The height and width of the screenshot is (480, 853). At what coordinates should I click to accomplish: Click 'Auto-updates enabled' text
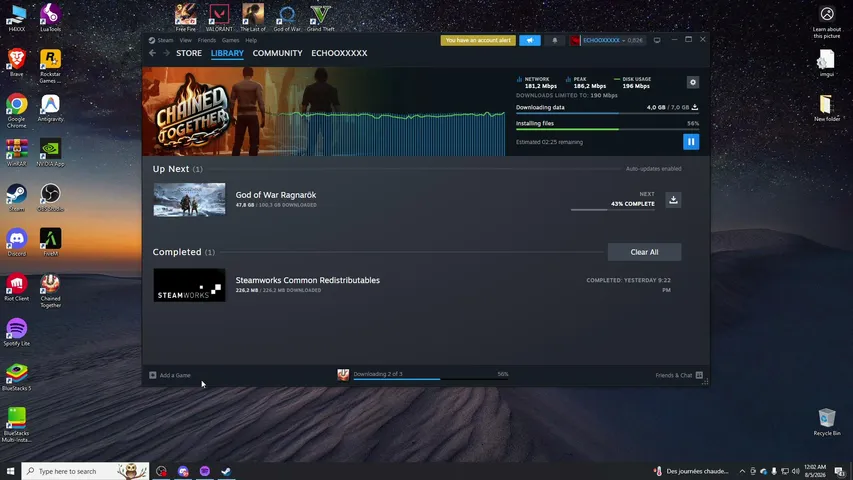[x=653, y=169]
